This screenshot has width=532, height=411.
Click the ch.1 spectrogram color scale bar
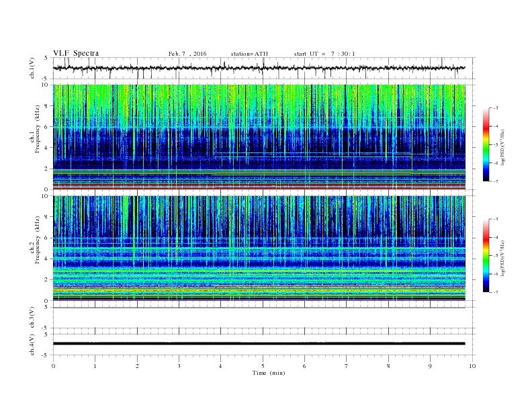click(486, 144)
